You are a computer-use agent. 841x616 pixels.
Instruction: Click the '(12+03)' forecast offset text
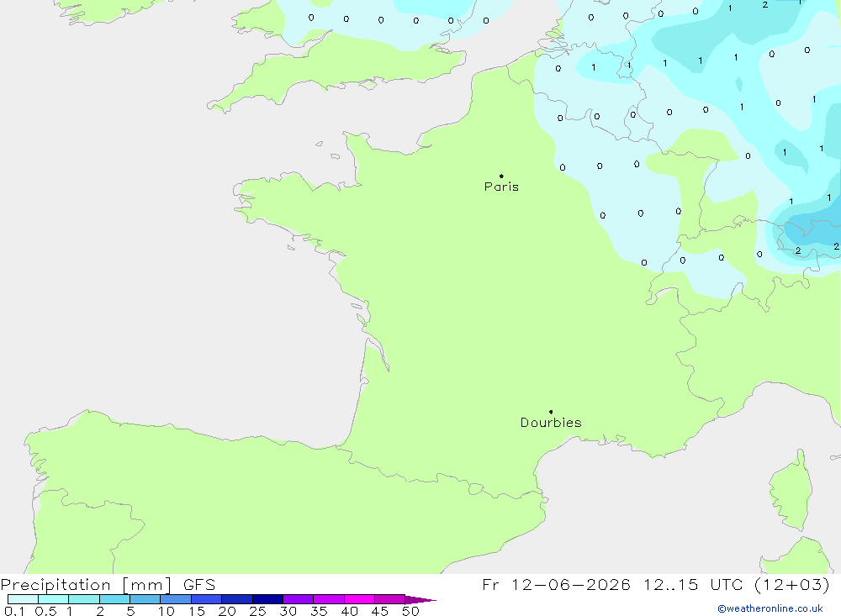click(x=791, y=585)
